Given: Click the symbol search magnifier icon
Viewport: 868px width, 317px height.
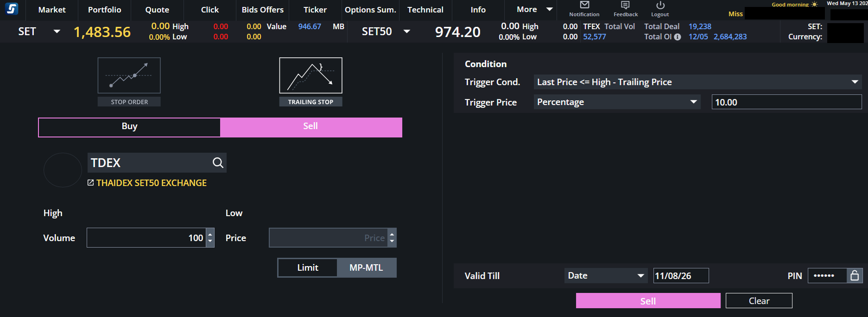Looking at the screenshot, I should [x=218, y=163].
